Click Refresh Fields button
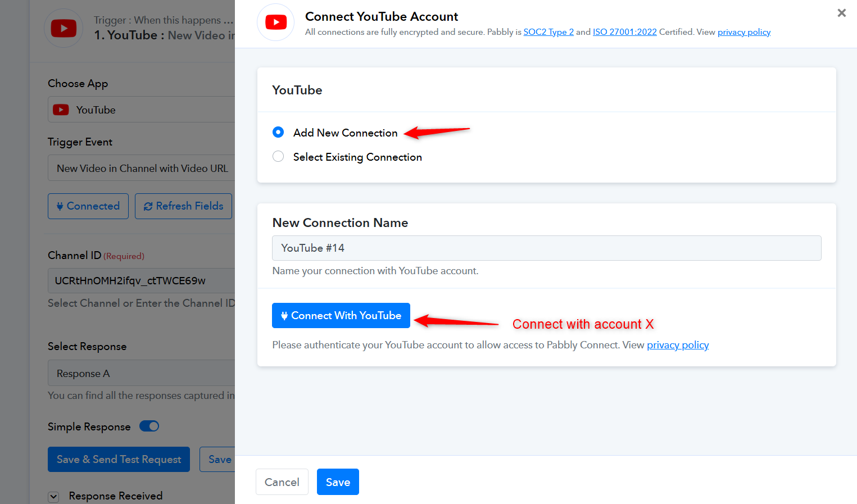The height and width of the screenshot is (504, 857). (183, 206)
